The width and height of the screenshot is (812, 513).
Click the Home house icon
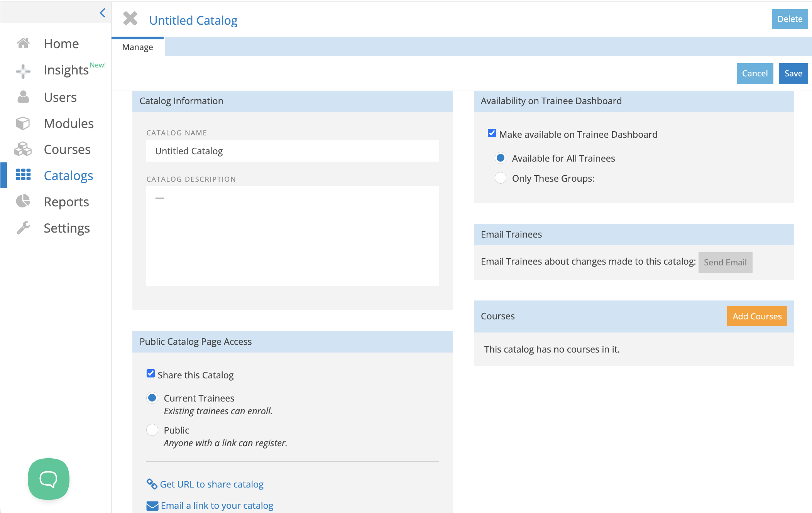23,43
